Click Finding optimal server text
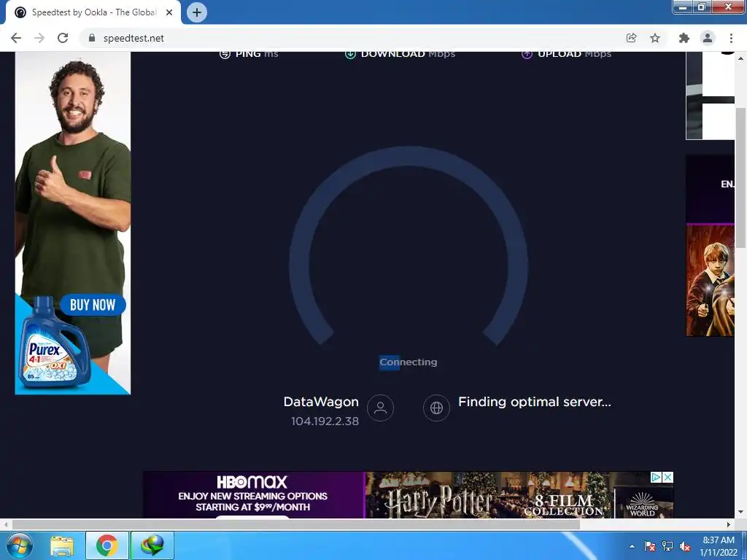Viewport: 747px width, 560px height. (x=535, y=402)
